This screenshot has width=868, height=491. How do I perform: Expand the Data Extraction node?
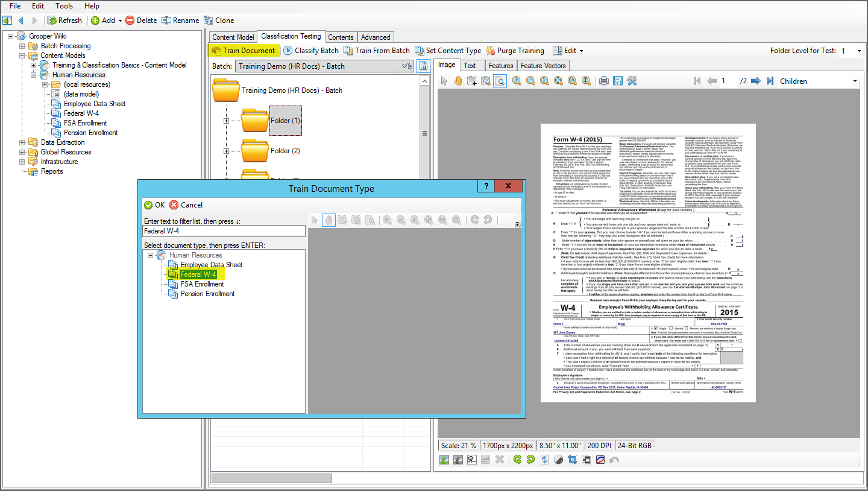(x=23, y=142)
